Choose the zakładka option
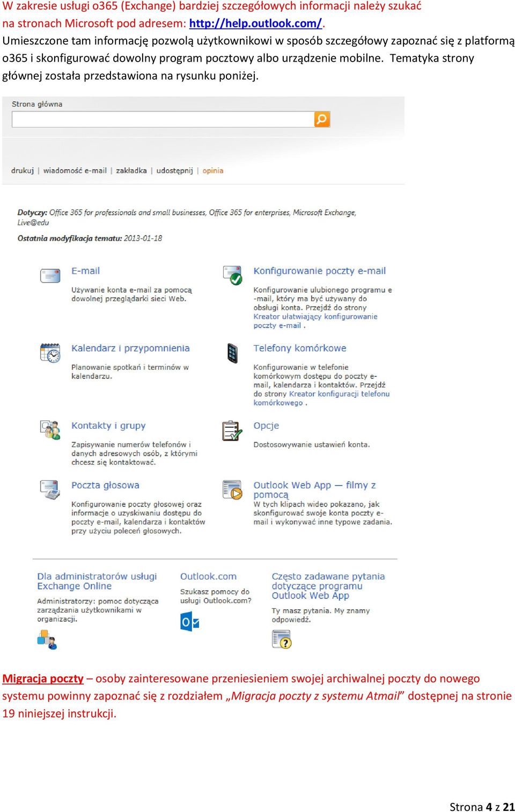 pyautogui.click(x=131, y=170)
